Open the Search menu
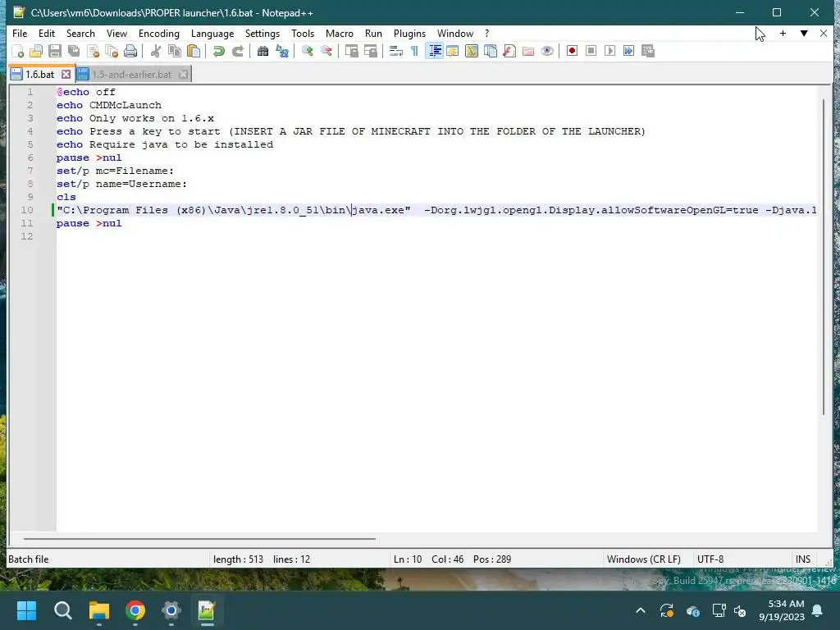Viewport: 840px width, 630px height. click(80, 33)
